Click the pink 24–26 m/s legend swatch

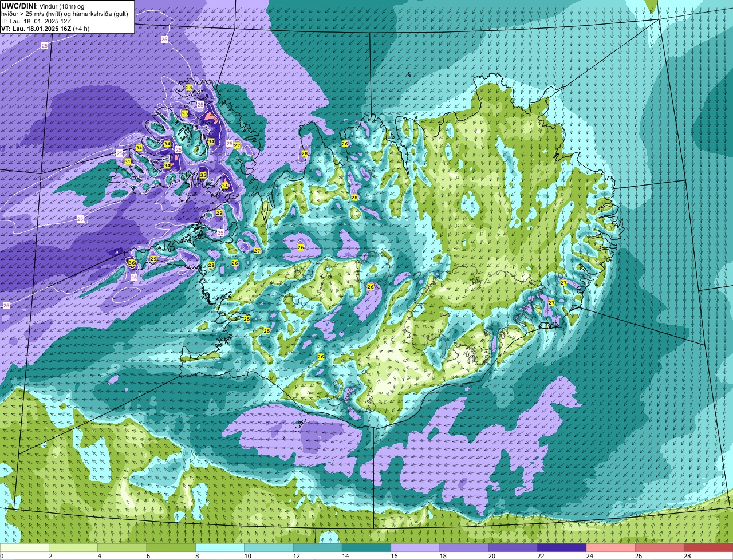[610, 547]
